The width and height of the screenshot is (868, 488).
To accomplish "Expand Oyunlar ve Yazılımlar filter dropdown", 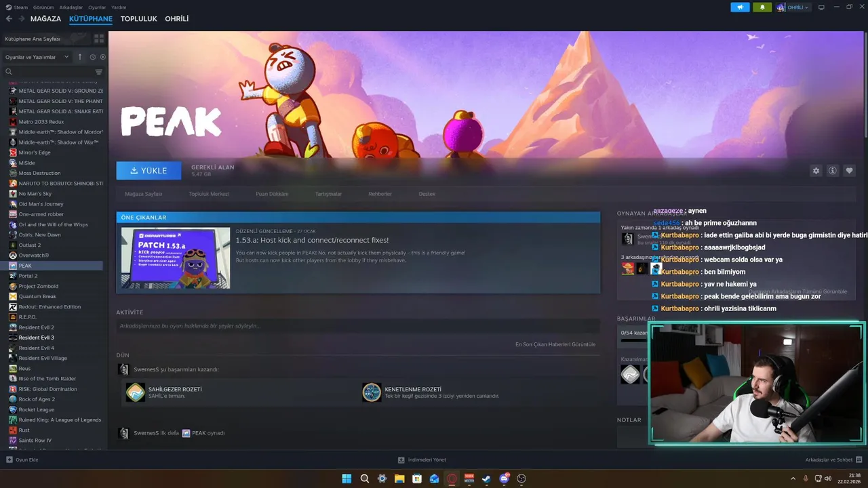I will (x=37, y=57).
